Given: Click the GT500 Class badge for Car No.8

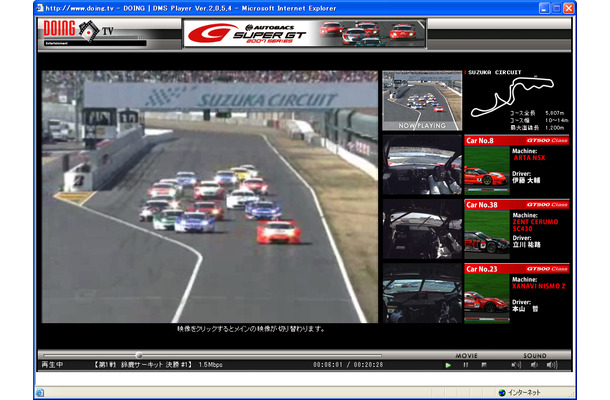Looking at the screenshot, I should pos(547,140).
